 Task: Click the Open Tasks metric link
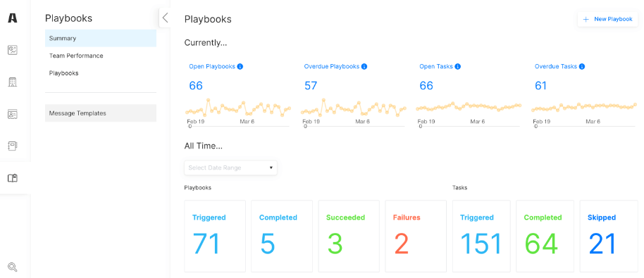(x=436, y=66)
